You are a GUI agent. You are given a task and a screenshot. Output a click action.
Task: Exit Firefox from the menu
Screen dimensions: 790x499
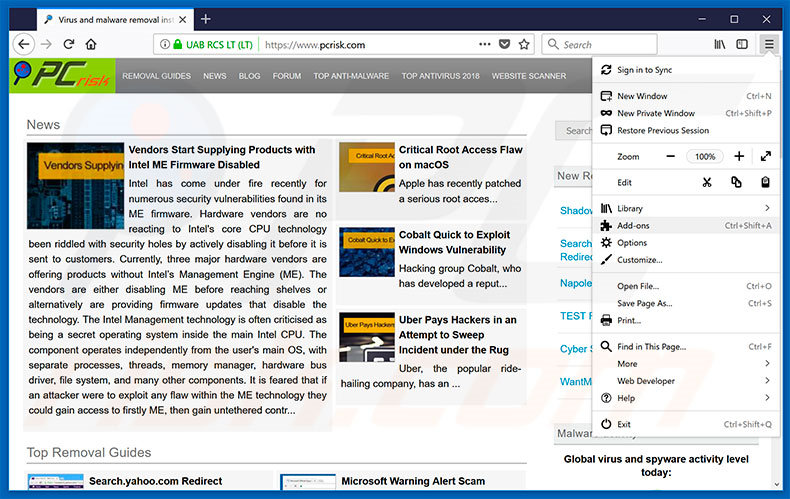coord(685,424)
